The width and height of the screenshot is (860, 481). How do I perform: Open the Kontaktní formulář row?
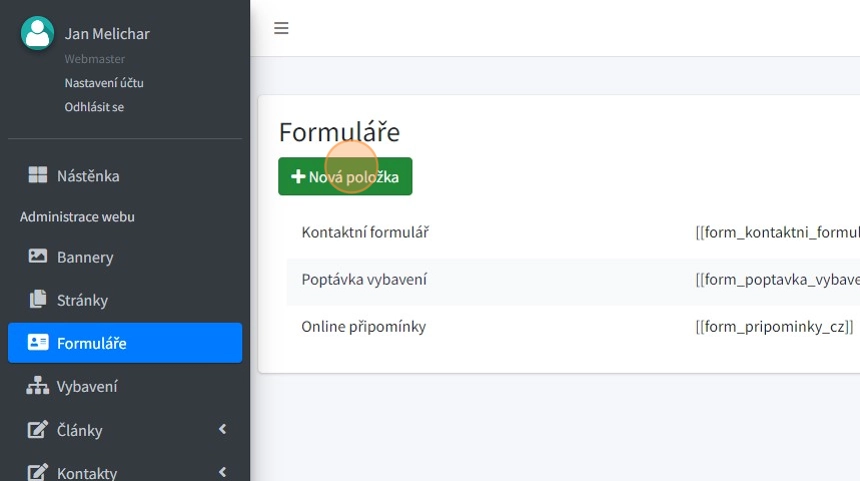[365, 232]
